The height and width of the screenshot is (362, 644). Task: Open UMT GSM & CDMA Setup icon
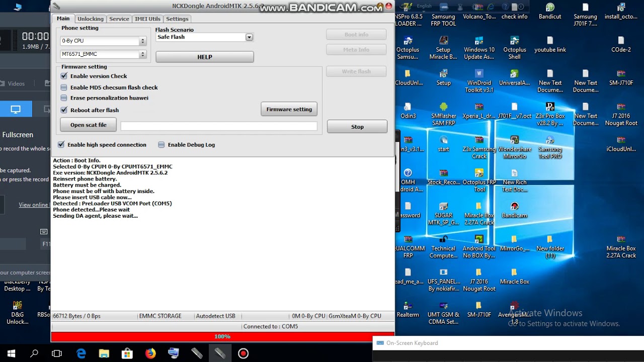[443, 313]
